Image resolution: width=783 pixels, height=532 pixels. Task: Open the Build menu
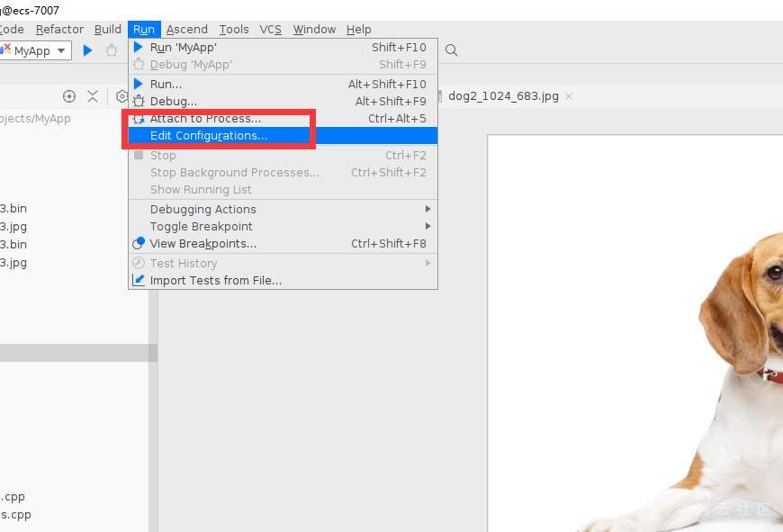[108, 30]
